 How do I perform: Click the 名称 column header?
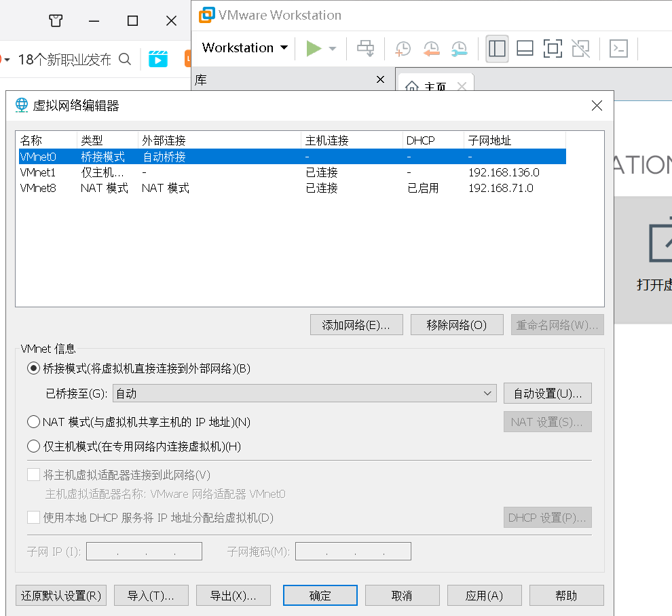click(46, 140)
